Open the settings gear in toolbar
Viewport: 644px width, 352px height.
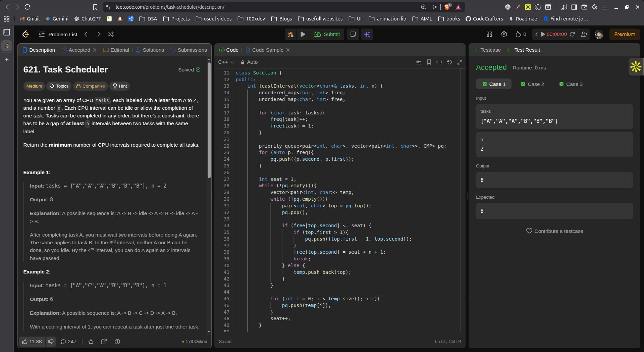[504, 34]
